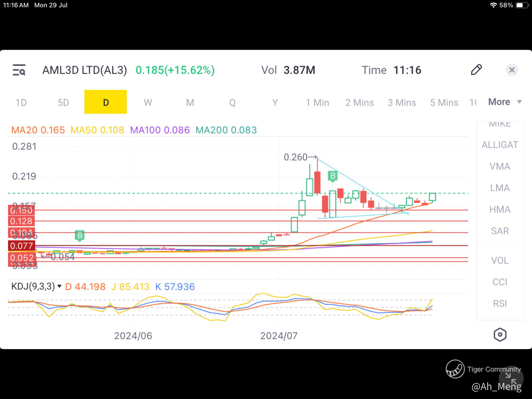Select the CCI indicator button
The image size is (532, 399).
tap(500, 282)
